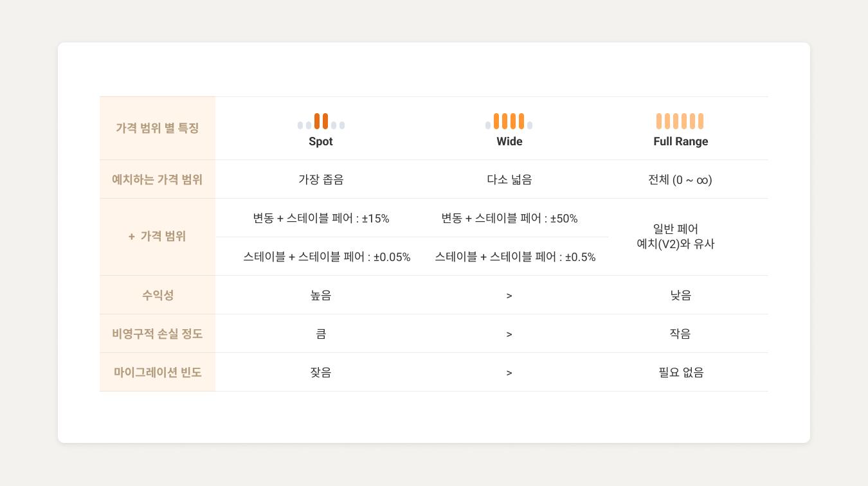This screenshot has height=486, width=868.
Task: Click the Wide range bar icon
Action: click(x=509, y=122)
